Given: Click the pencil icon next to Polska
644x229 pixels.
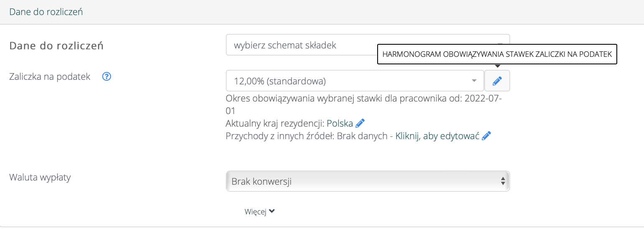Looking at the screenshot, I should (360, 123).
